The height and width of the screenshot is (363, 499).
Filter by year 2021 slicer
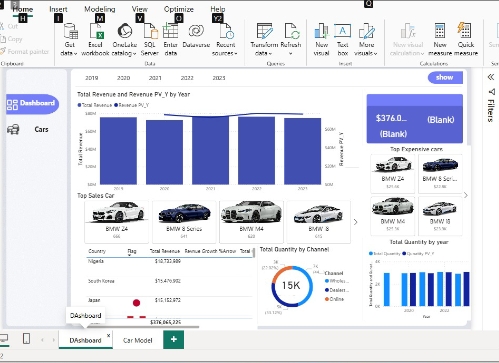155,78
